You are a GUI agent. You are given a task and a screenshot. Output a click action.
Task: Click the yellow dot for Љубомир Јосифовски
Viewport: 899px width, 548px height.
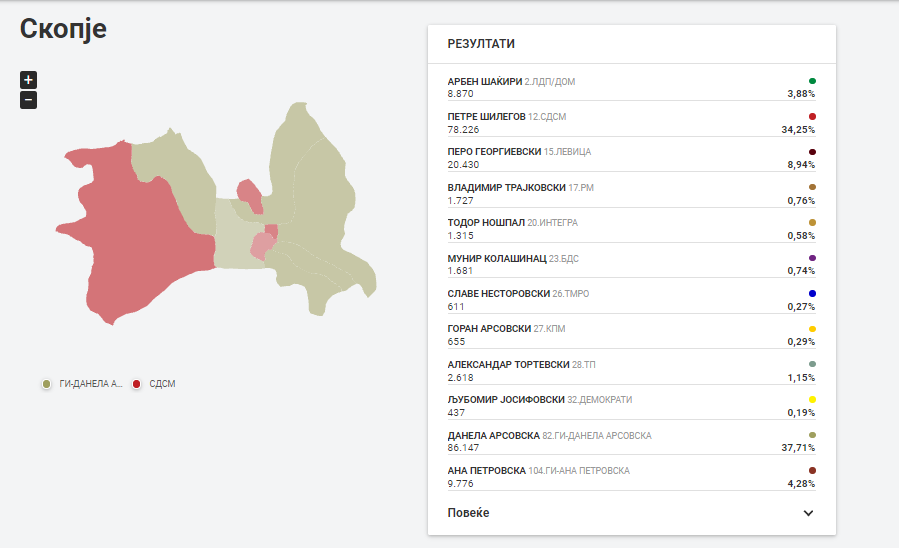(x=812, y=400)
